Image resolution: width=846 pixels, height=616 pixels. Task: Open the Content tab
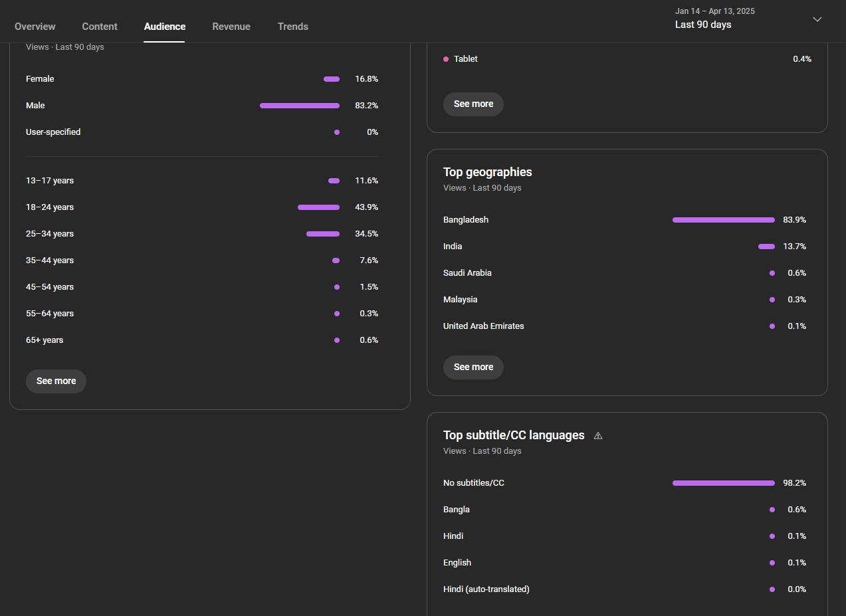100,27
